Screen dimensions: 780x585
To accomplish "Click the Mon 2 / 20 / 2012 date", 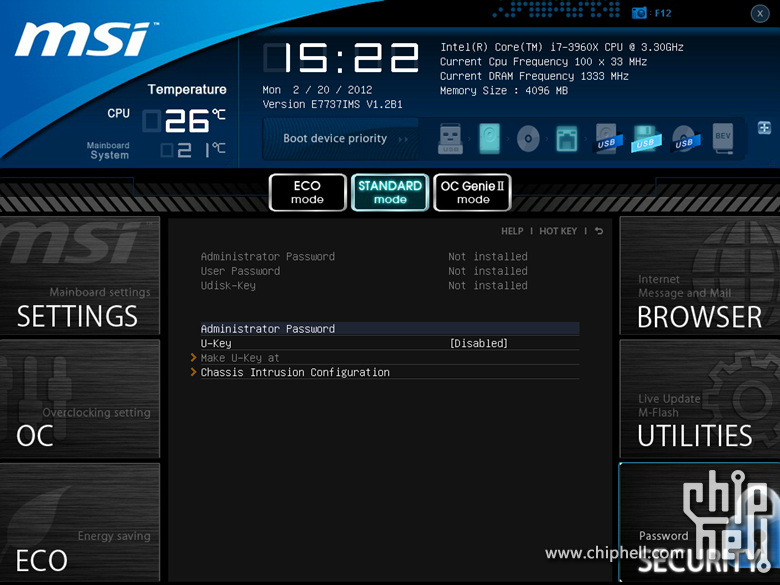I will point(317,90).
